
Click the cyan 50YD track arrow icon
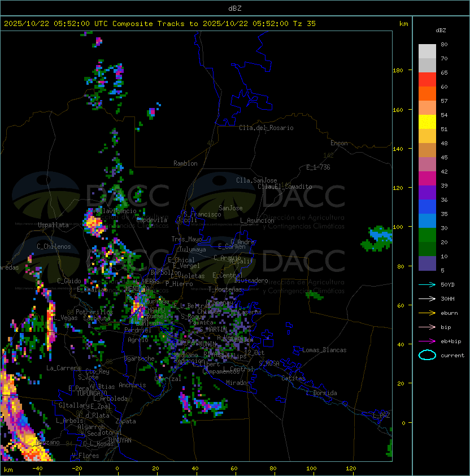427,284
